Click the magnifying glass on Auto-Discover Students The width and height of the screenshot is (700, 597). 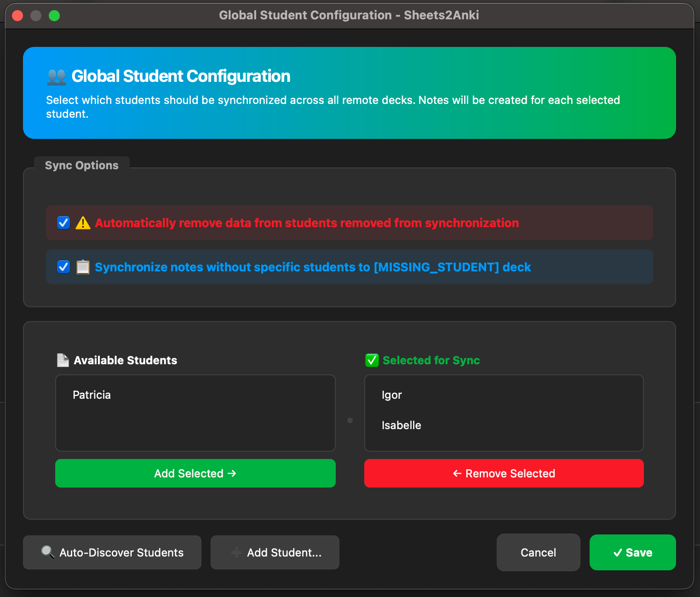tap(48, 552)
